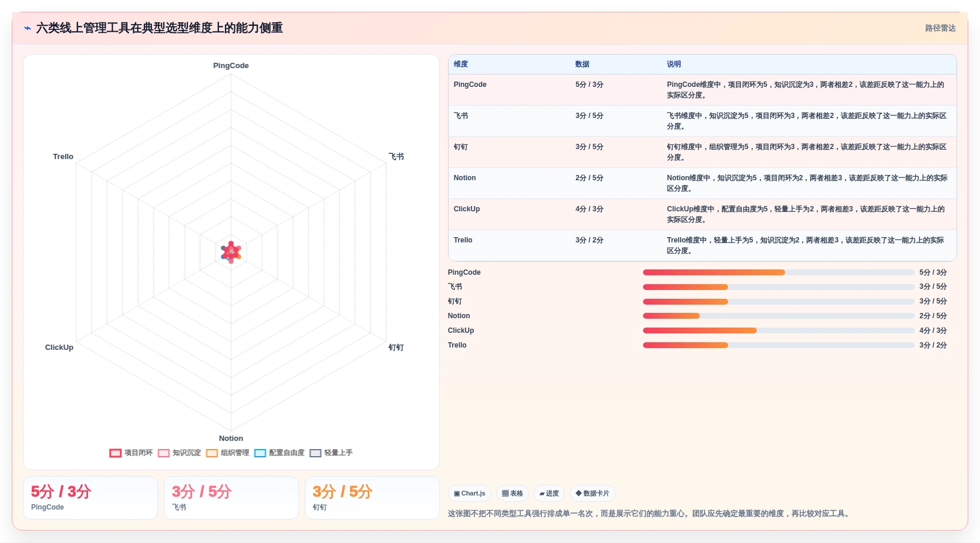This screenshot has height=543, width=980.
Task: Click the 钉钉 progress bar
Action: pos(779,302)
